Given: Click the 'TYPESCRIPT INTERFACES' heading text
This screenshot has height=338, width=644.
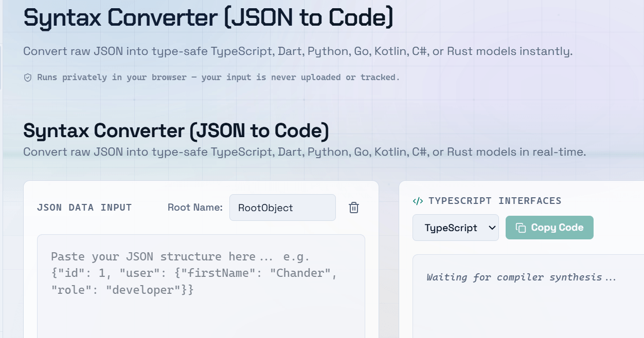Looking at the screenshot, I should point(495,201).
